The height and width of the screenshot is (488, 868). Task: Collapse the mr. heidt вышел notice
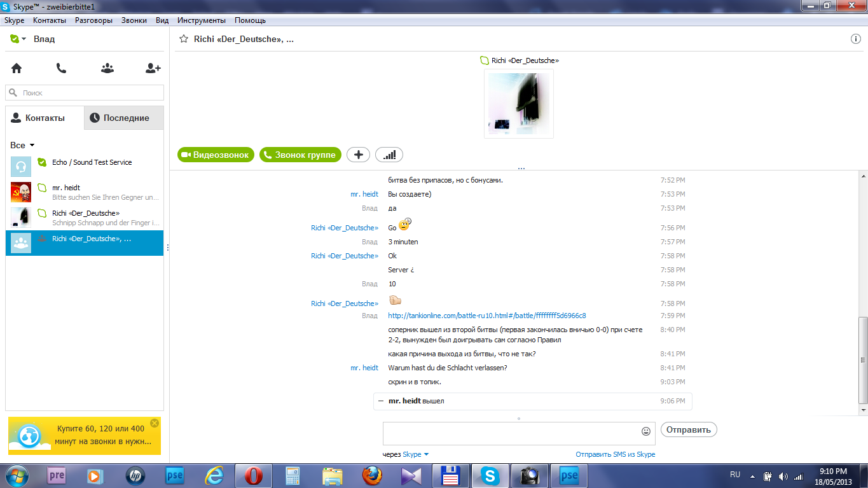[x=381, y=401]
